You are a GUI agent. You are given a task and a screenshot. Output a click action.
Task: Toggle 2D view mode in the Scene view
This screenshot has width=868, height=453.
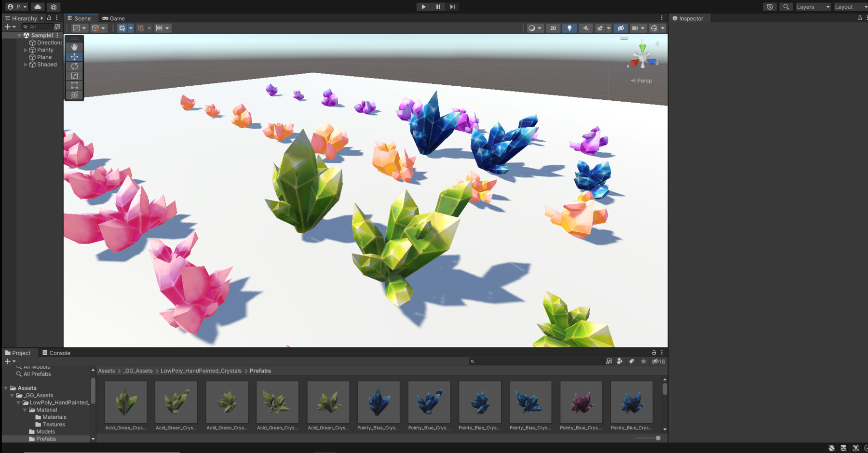point(553,28)
